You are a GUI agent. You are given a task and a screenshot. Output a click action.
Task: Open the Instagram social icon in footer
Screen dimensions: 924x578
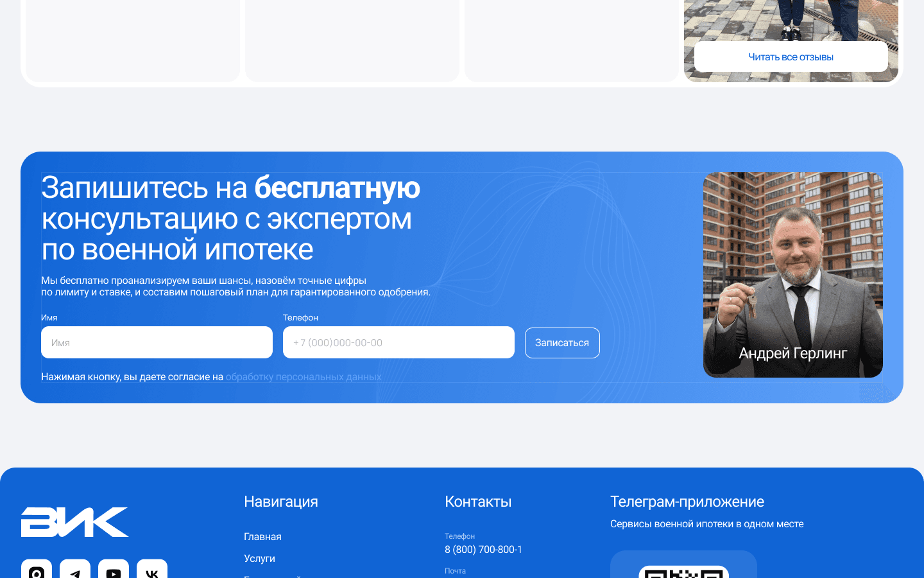37,570
